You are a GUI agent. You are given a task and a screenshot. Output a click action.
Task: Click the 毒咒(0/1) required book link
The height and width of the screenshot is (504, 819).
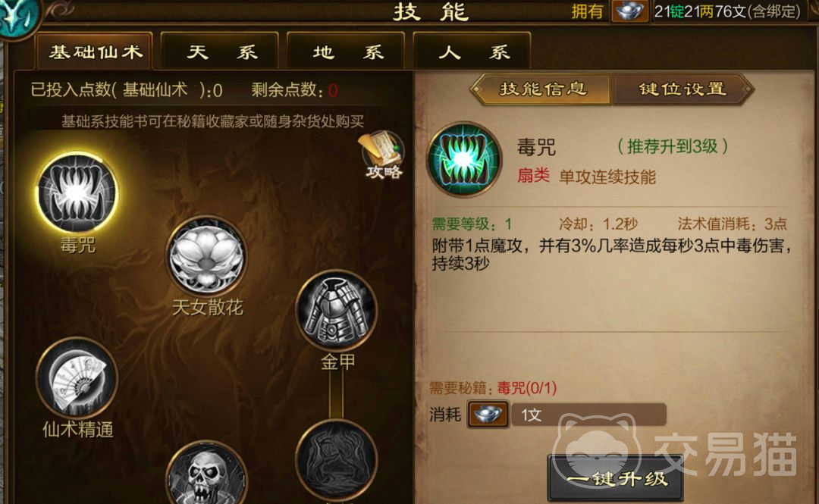click(526, 388)
